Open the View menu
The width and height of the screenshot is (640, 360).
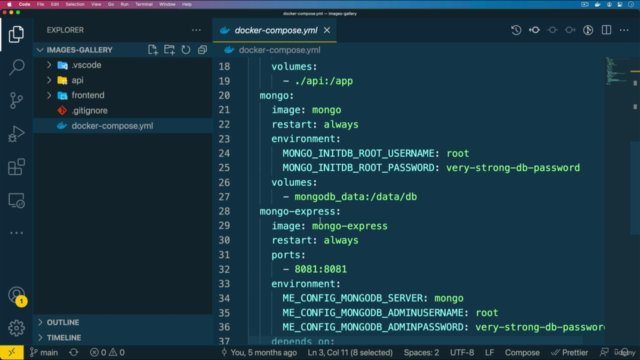(96, 4)
